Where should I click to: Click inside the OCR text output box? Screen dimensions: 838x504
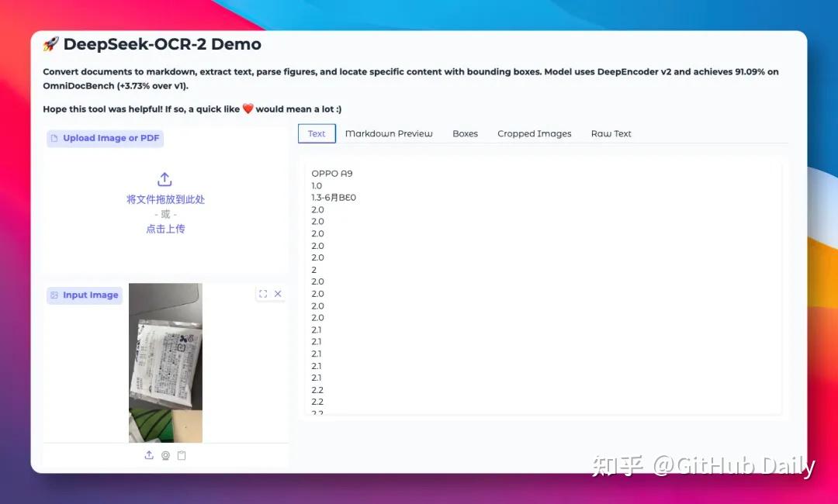[x=543, y=287]
